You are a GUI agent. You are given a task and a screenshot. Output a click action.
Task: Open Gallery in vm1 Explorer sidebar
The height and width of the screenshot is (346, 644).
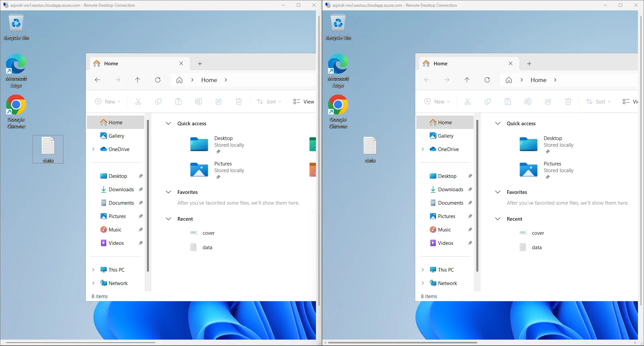click(x=116, y=136)
